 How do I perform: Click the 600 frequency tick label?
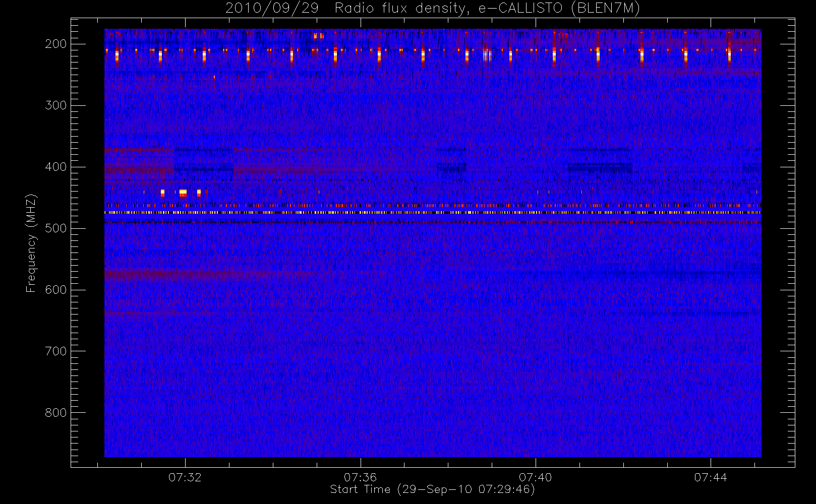(x=55, y=290)
